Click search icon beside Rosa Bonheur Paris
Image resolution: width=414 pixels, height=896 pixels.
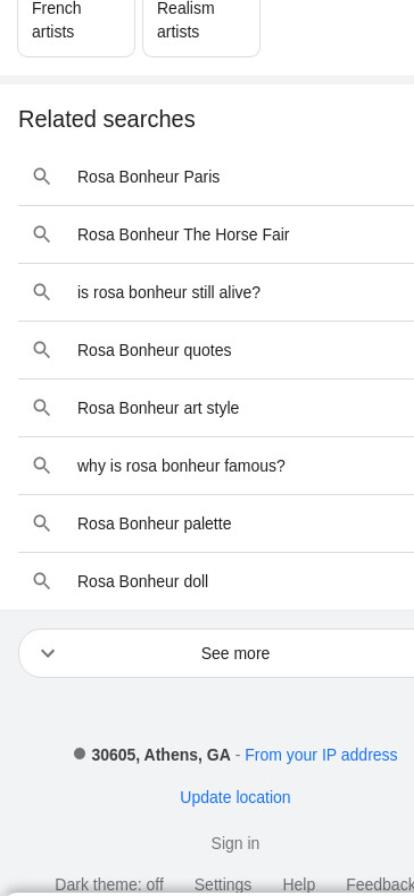point(41,177)
